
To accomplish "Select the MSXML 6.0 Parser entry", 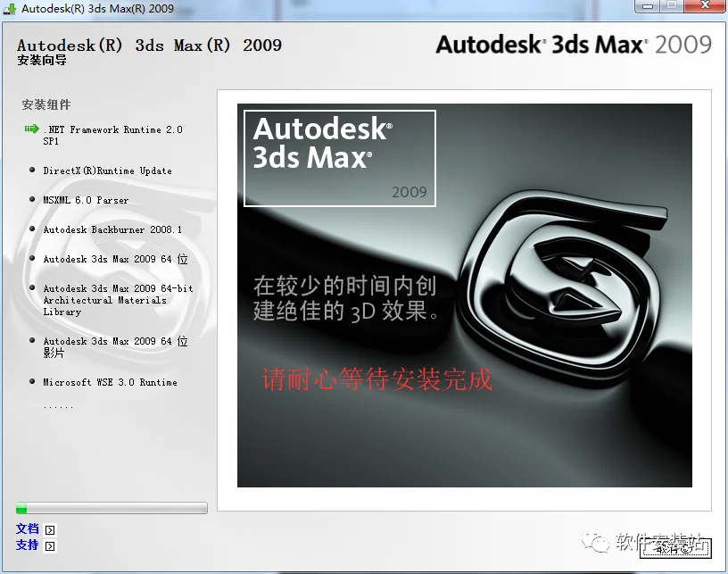I will 86,200.
